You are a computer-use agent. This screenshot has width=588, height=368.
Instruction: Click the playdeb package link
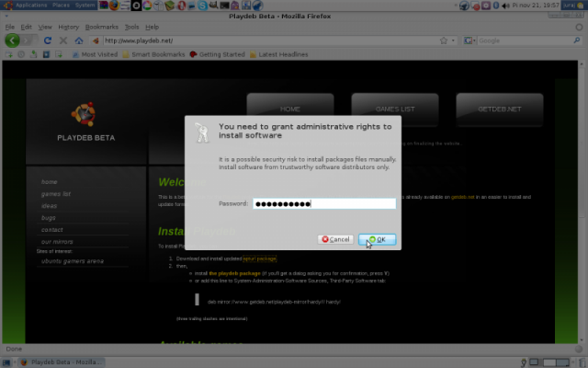tap(235, 273)
